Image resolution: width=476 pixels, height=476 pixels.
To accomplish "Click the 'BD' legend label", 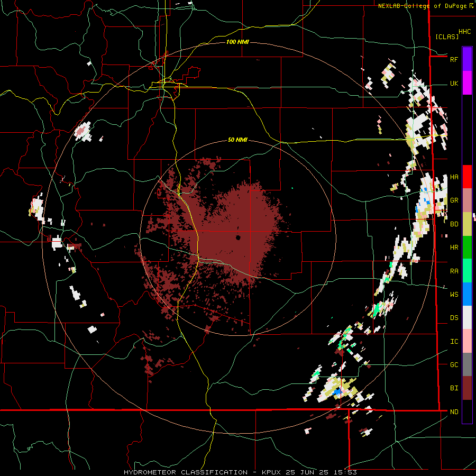I will (454, 224).
